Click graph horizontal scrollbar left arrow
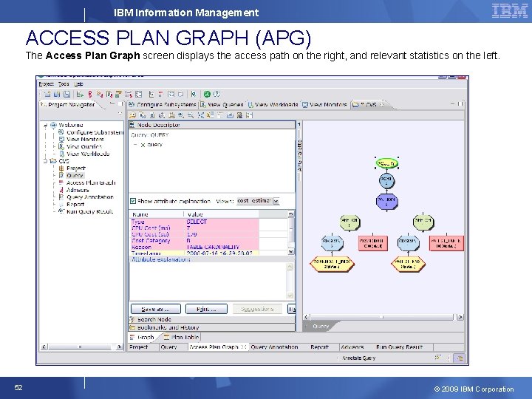Screen dimensions: 532x399 (x=306, y=317)
